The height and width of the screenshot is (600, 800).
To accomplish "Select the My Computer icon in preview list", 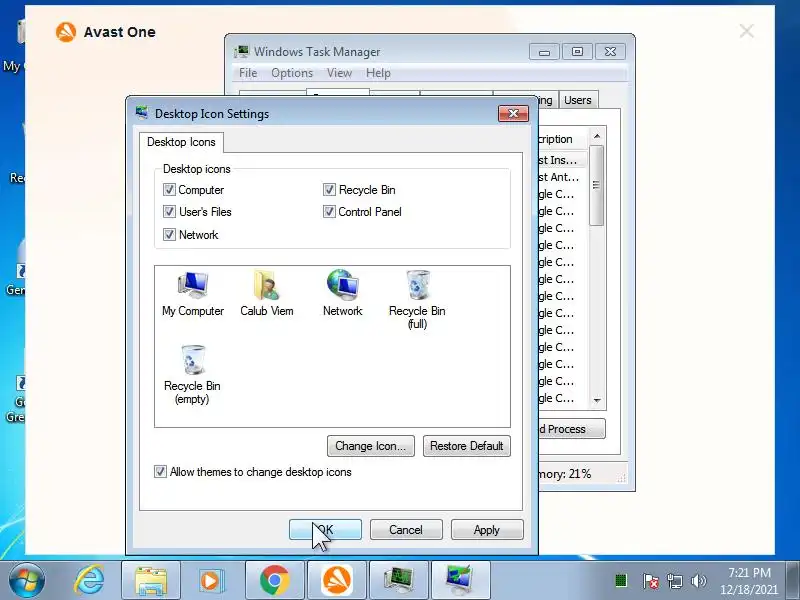I will (193, 294).
